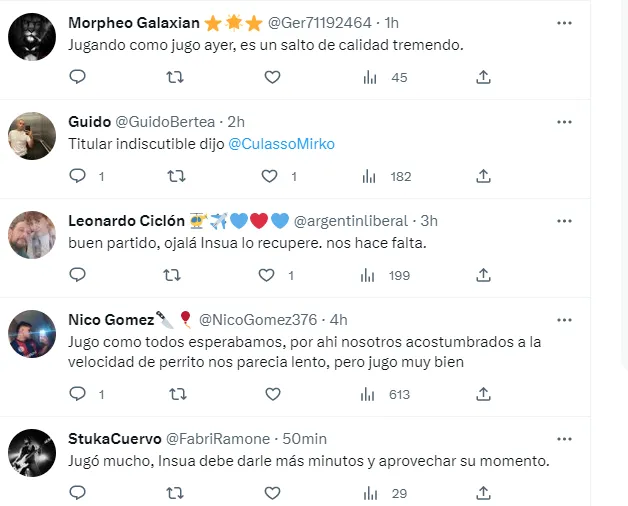Like Leonardo Ciclón's tweet
Screen dimensions: 628x506
[267, 275]
